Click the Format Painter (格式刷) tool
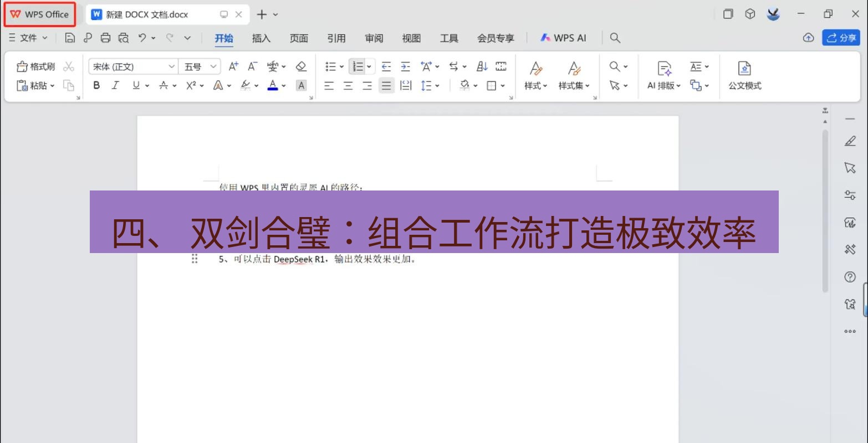This screenshot has width=868, height=443. click(36, 66)
